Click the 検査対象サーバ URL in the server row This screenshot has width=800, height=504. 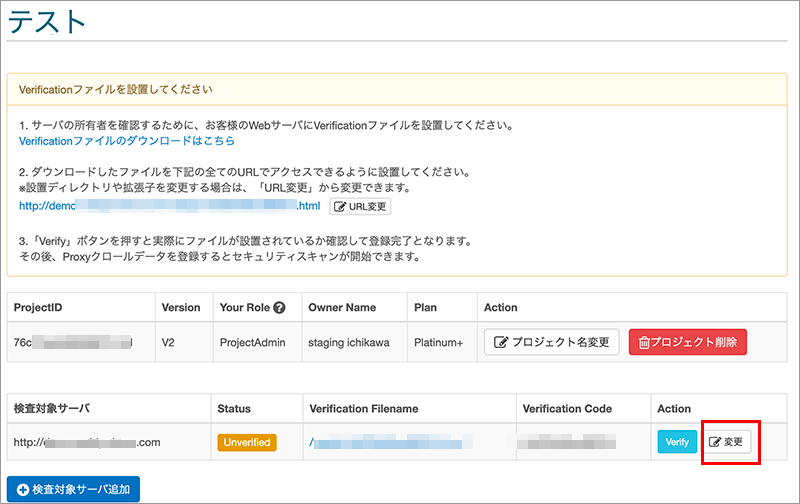(x=91, y=441)
